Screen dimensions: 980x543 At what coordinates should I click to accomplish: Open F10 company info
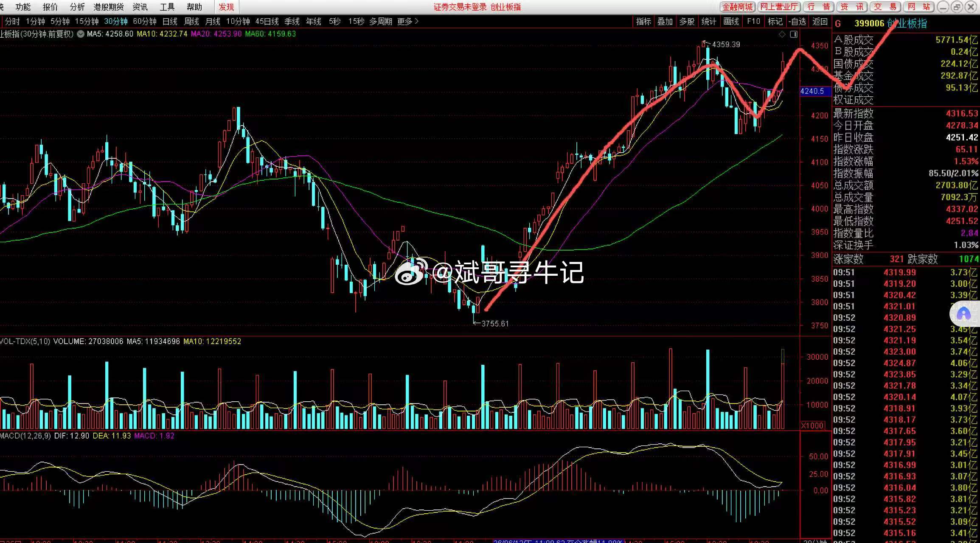(x=753, y=21)
